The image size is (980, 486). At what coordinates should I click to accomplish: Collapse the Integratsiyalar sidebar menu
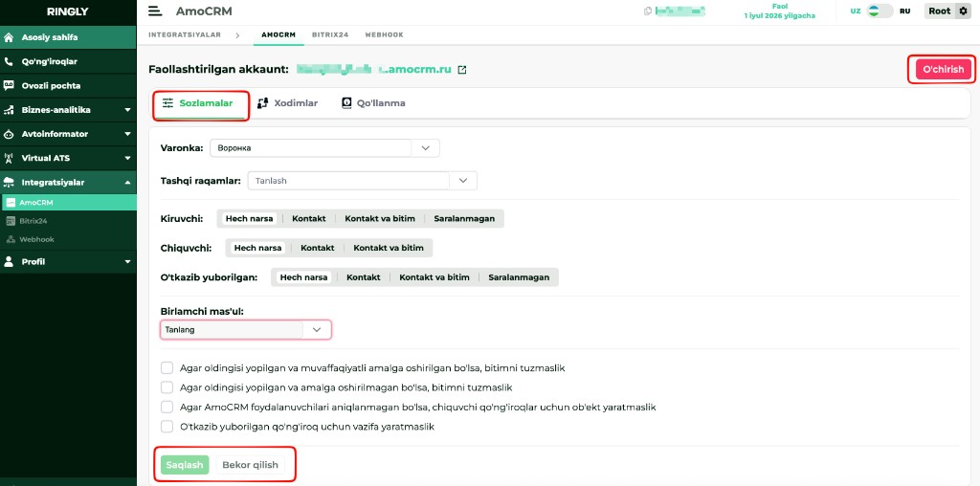(x=127, y=183)
